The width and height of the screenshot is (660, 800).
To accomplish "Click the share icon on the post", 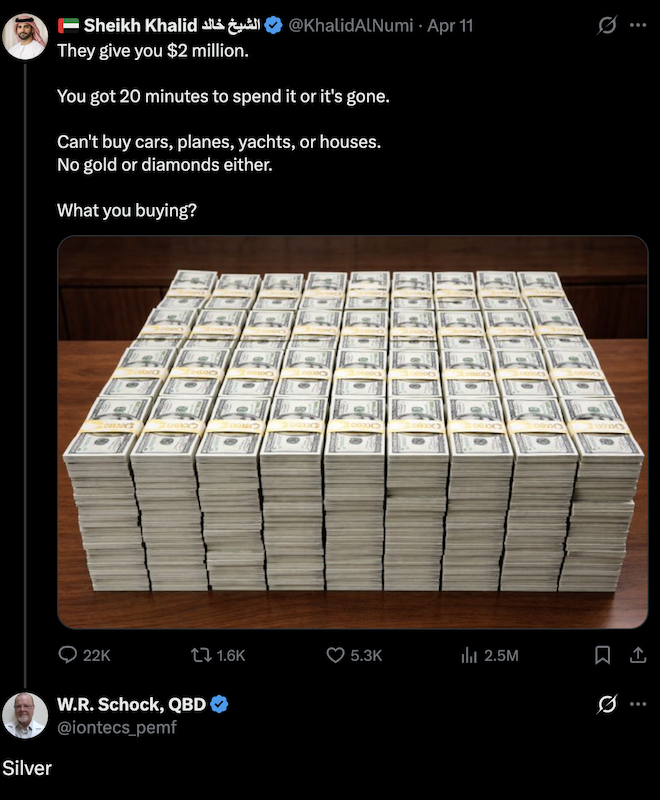I will coord(637,655).
